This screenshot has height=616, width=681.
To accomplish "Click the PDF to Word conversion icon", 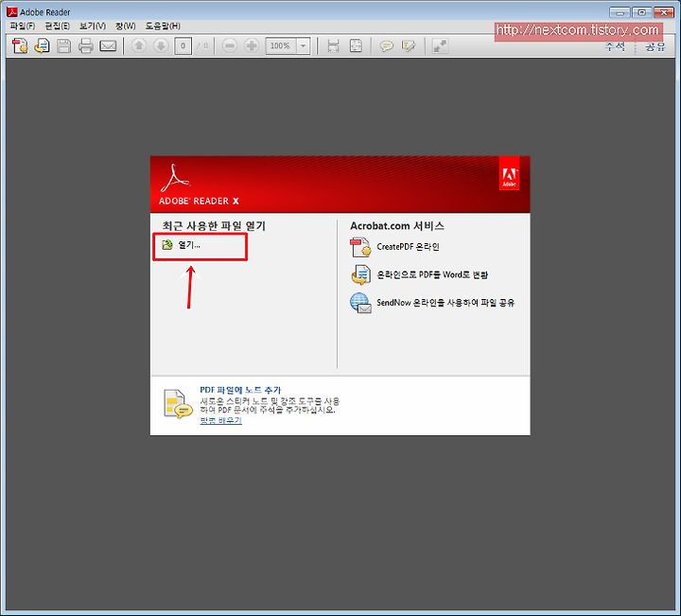I will coord(360,275).
